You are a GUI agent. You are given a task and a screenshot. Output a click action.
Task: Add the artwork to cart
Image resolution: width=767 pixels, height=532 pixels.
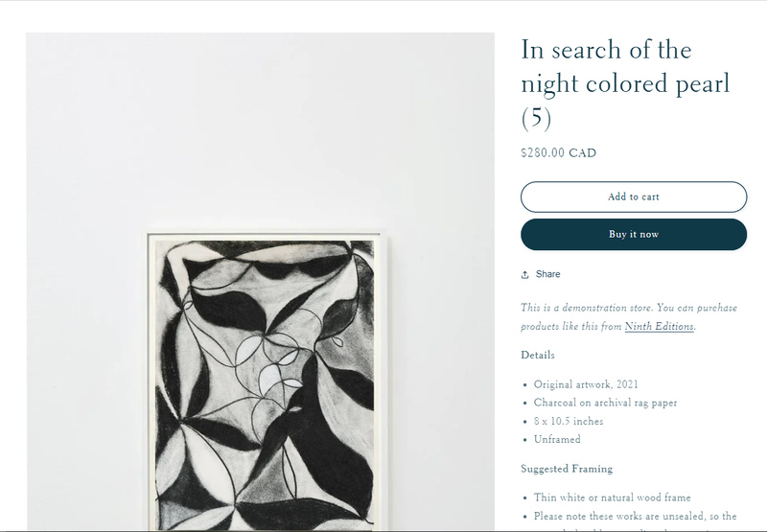click(x=634, y=197)
